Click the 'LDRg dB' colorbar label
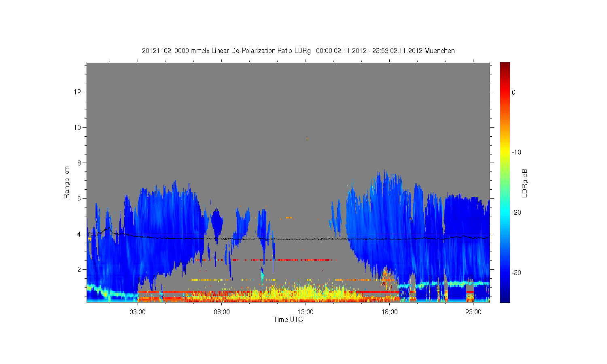Image resolution: width=607 pixels, height=364 pixels. coord(524,183)
